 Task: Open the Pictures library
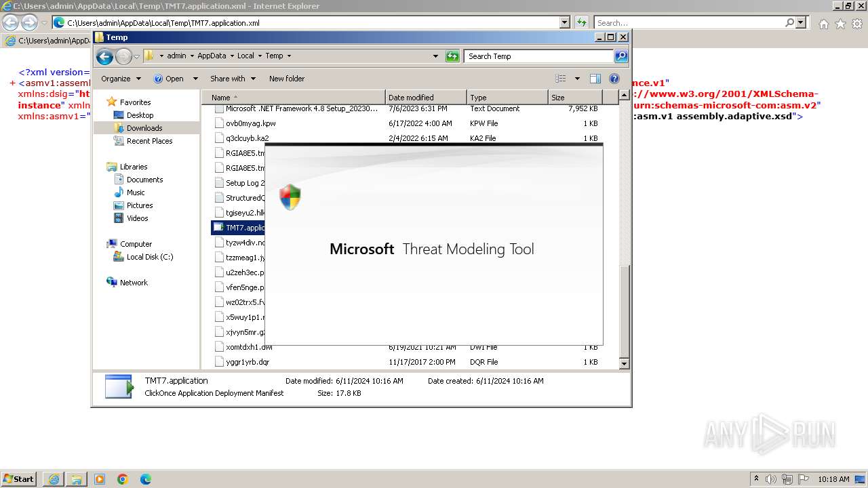(140, 205)
